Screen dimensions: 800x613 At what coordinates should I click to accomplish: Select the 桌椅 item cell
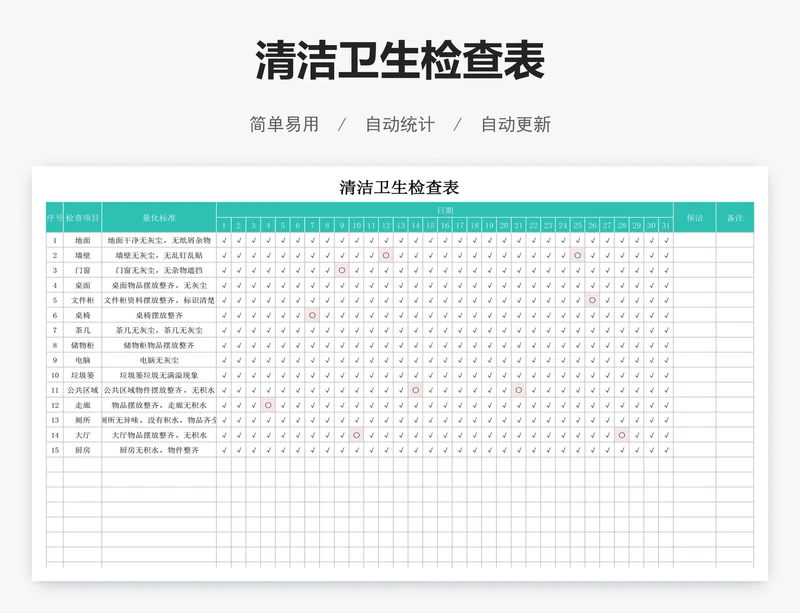tap(83, 315)
